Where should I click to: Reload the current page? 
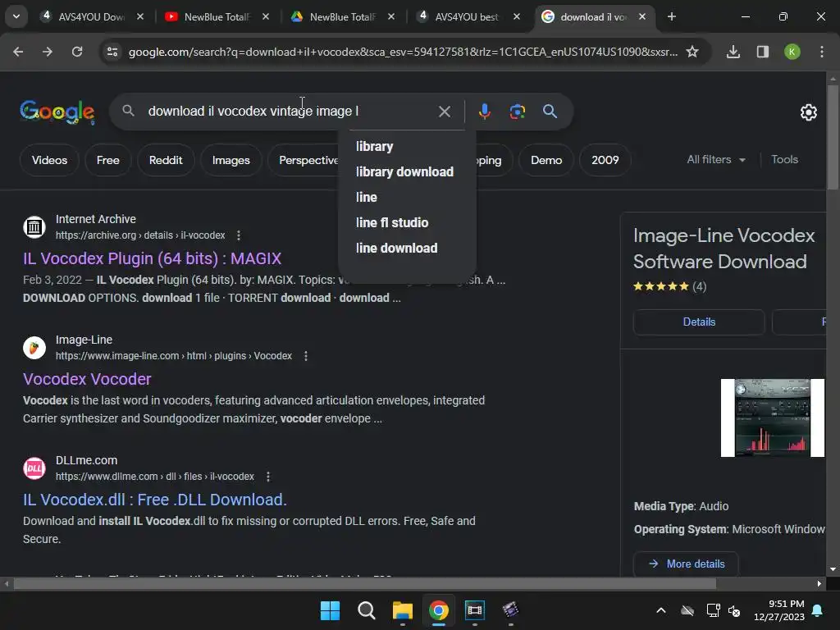tap(77, 52)
